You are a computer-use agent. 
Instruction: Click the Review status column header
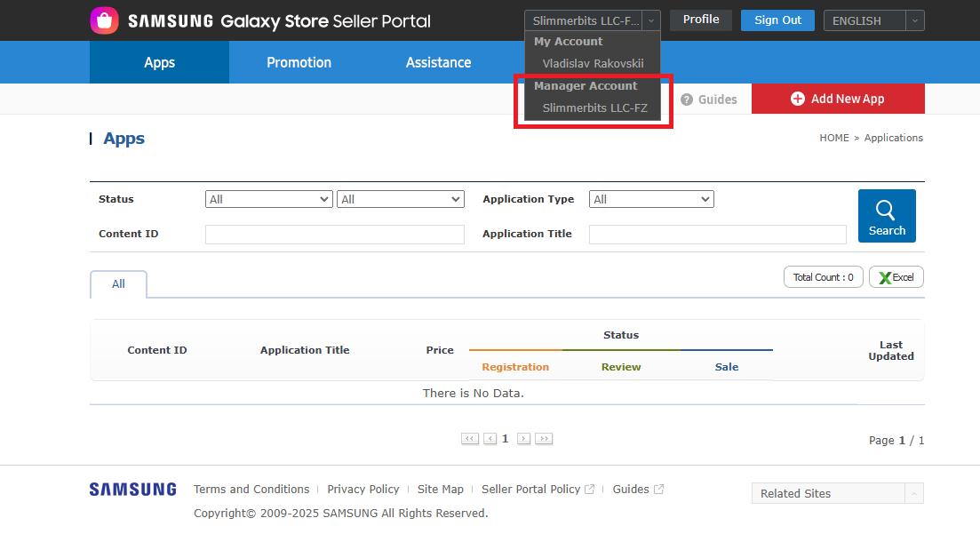[x=621, y=368]
